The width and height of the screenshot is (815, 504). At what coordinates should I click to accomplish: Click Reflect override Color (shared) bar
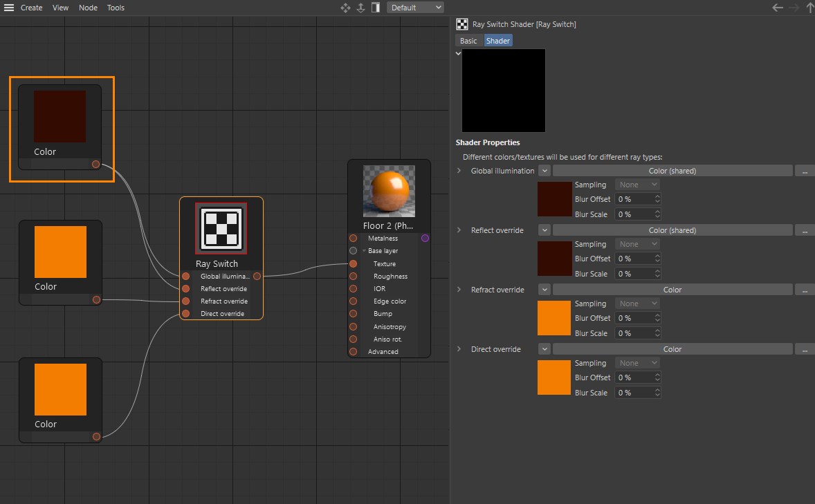672,230
